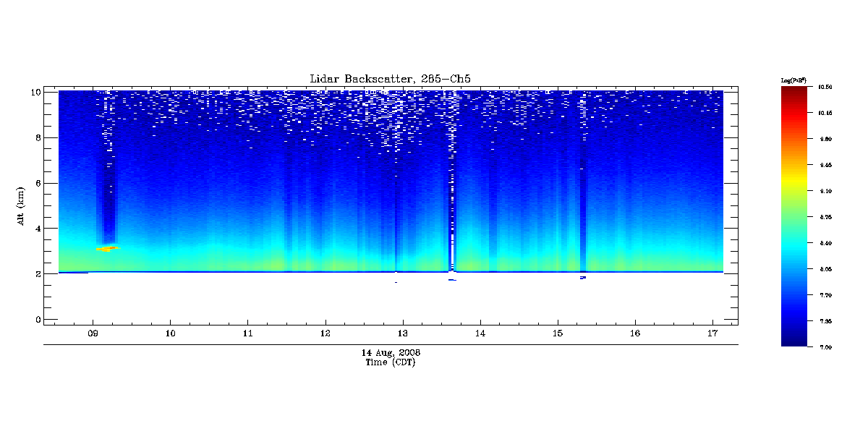Click the colorbar value '9.80'
Viewport: 868px width, 434px height.
[825, 138]
